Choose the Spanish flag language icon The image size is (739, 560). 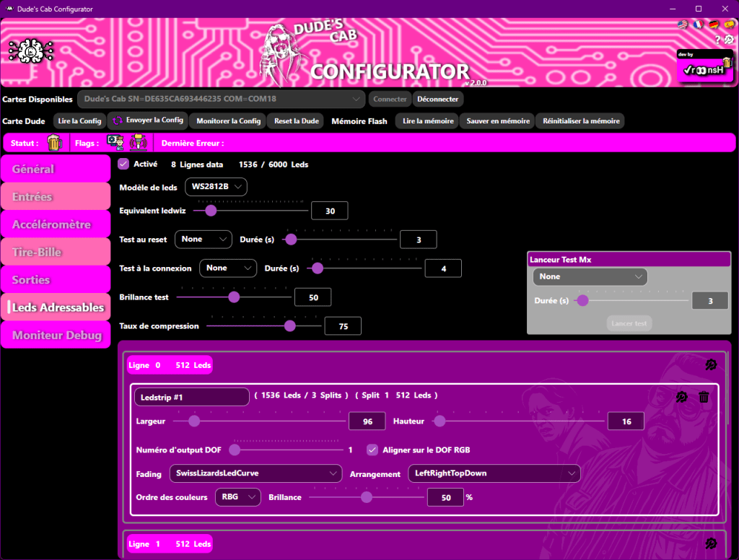click(x=729, y=25)
